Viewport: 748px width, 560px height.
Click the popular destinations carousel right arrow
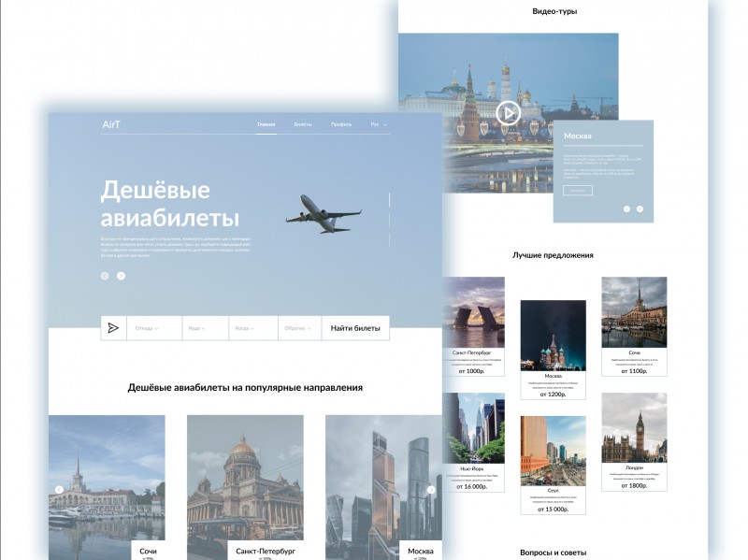pos(431,489)
